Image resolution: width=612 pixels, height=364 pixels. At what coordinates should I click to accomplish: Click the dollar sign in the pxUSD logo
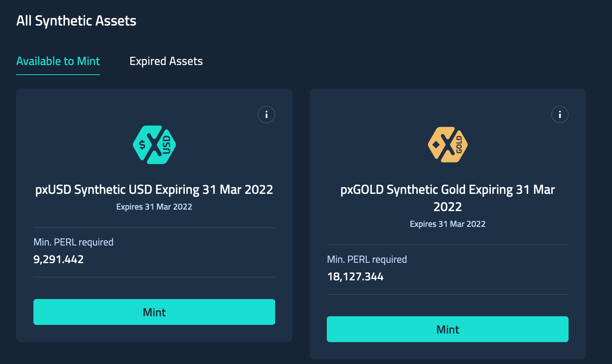click(x=142, y=145)
